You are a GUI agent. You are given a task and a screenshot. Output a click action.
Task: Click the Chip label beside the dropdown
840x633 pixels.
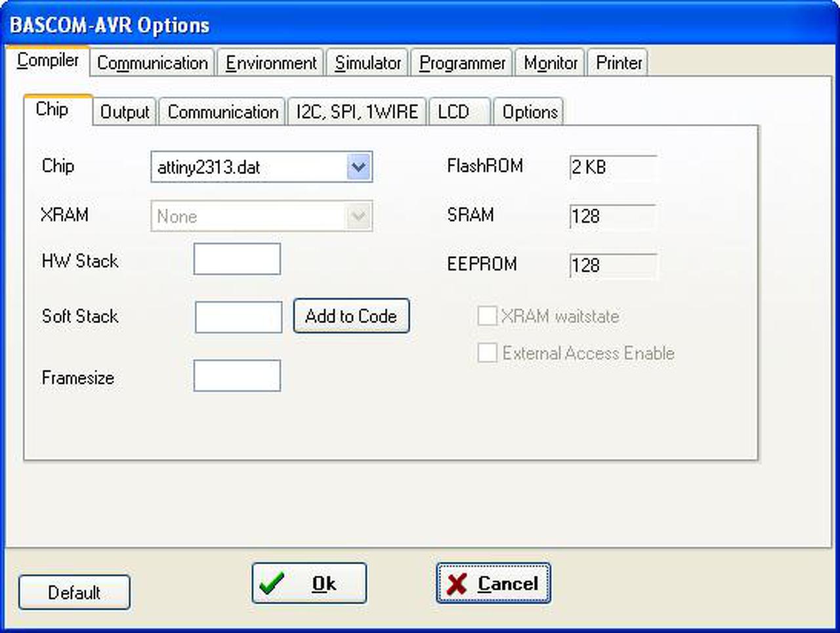click(58, 165)
